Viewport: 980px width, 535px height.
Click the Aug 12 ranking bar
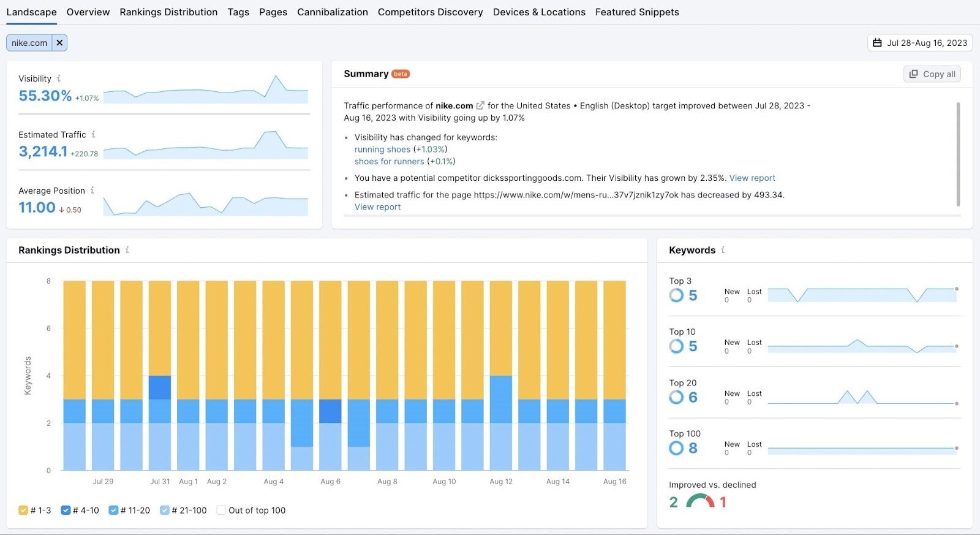[x=501, y=376]
